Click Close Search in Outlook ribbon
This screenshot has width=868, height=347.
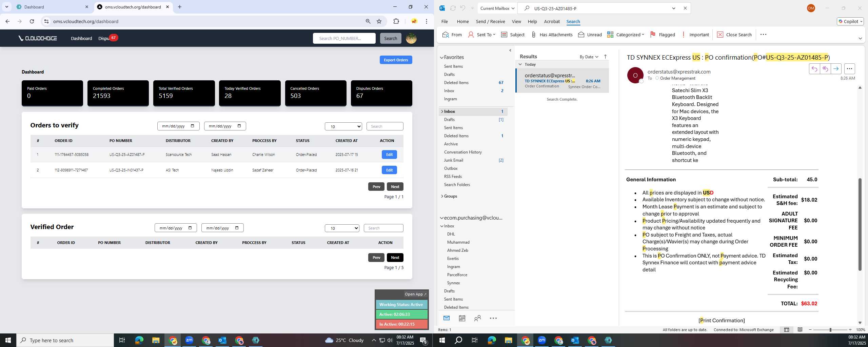(734, 35)
